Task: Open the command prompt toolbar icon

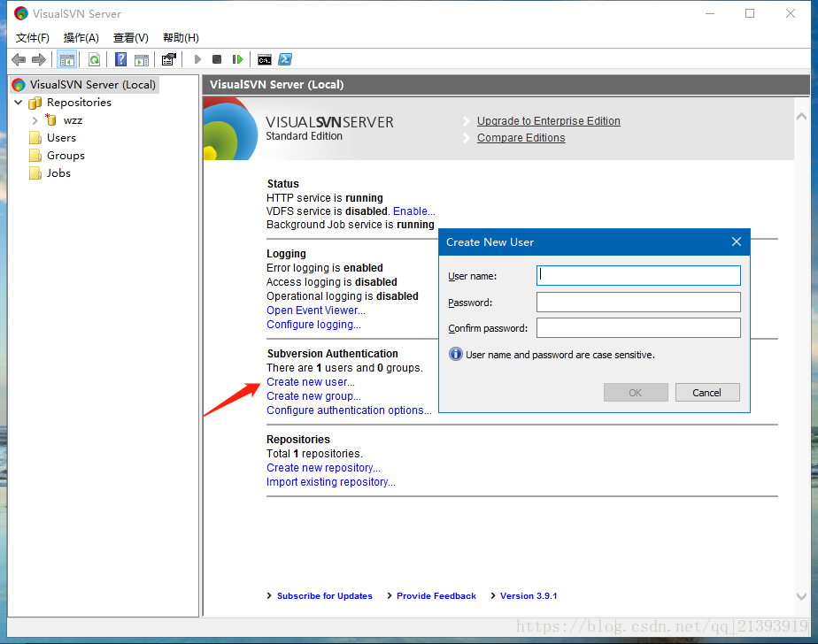Action: pyautogui.click(x=265, y=60)
